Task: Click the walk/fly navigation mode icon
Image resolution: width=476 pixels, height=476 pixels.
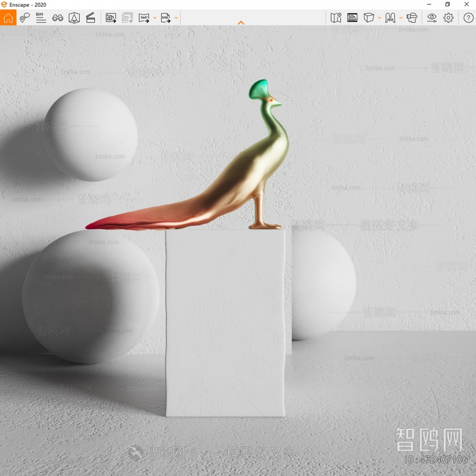Action: (390, 18)
